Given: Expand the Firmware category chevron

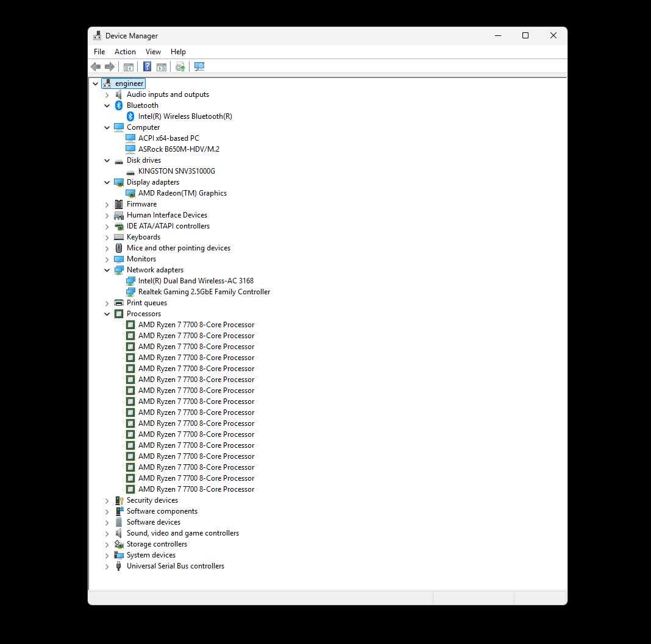Looking at the screenshot, I should [x=107, y=205].
